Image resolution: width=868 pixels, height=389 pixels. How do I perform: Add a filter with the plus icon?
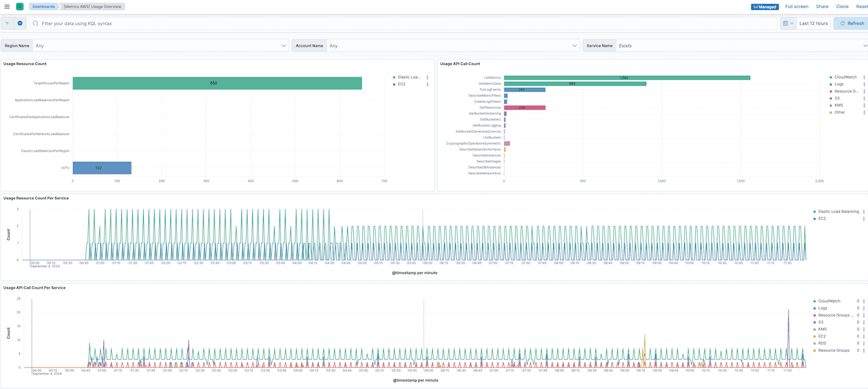[20, 23]
